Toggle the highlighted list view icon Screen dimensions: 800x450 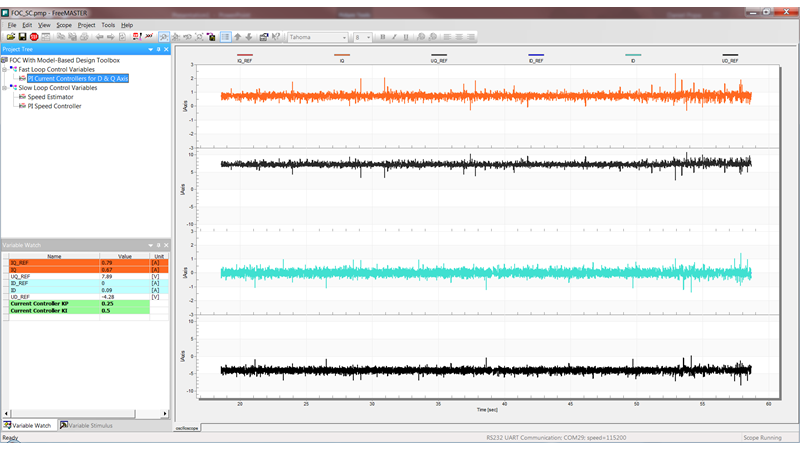226,37
